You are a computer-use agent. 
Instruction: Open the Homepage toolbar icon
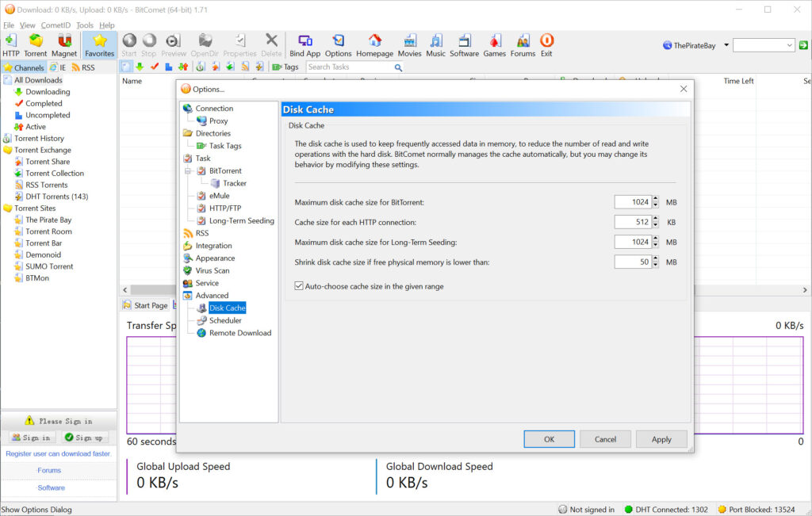click(374, 44)
